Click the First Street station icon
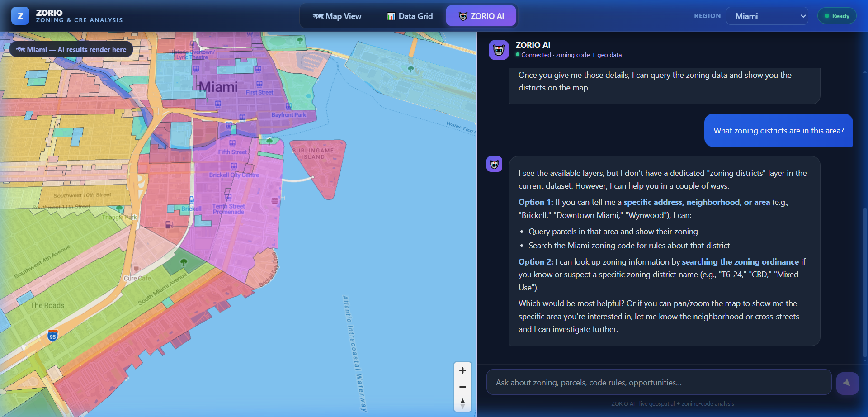 (x=259, y=84)
